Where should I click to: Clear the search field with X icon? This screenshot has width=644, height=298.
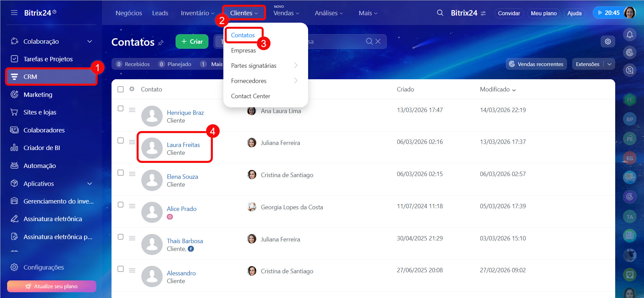point(378,41)
